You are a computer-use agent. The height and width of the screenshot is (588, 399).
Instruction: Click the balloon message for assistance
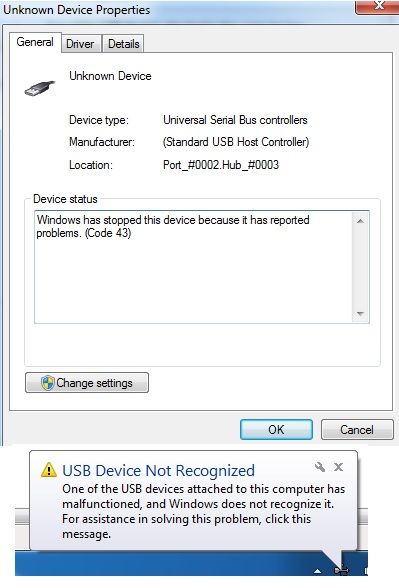point(203,511)
